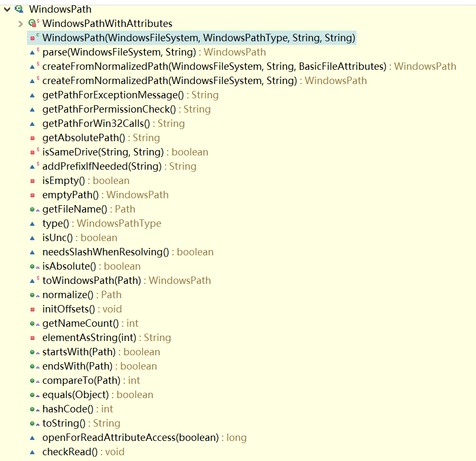Select emptyPath() method
The image size is (476, 461).
pyautogui.click(x=105, y=195)
